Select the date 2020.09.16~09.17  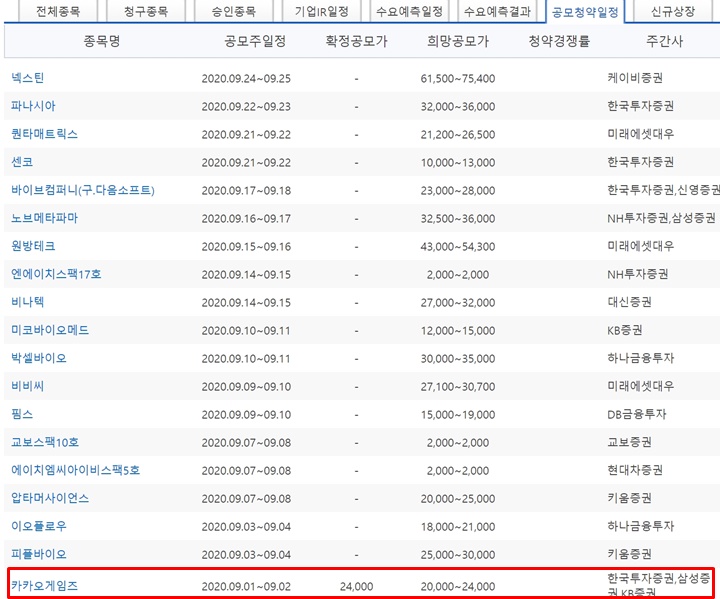(x=246, y=219)
